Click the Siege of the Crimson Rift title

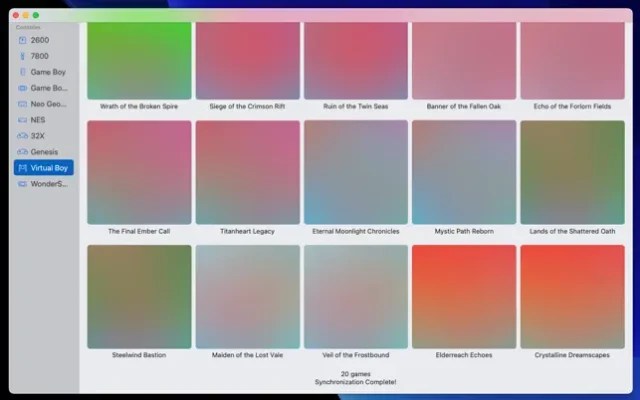(x=247, y=106)
